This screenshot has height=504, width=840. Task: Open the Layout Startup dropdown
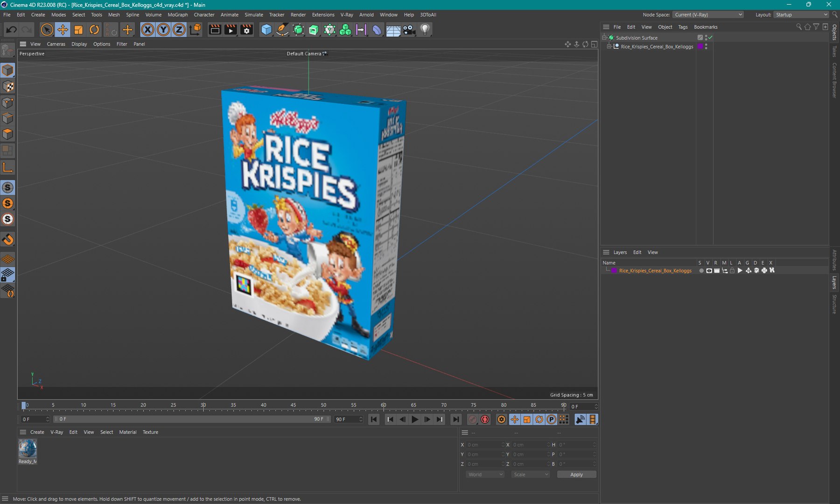pos(801,15)
